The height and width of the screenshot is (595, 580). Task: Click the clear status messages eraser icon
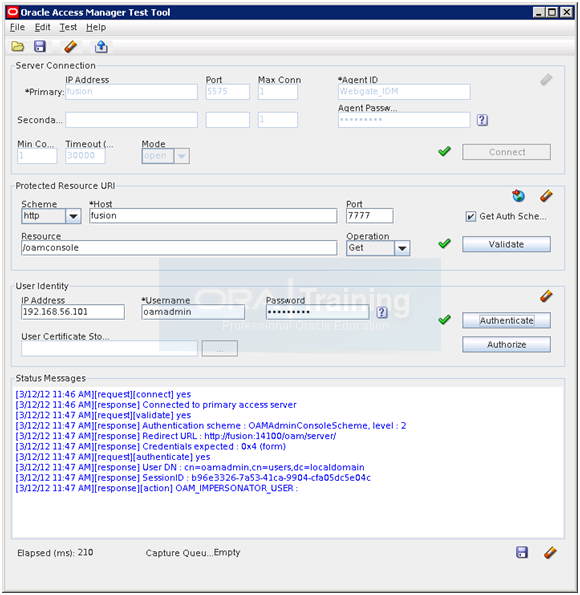550,552
